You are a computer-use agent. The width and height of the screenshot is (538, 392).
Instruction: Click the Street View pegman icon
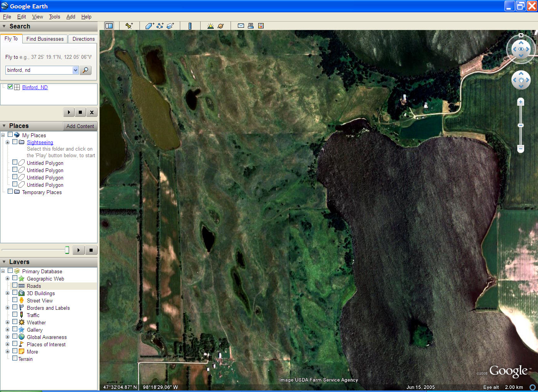tap(22, 301)
